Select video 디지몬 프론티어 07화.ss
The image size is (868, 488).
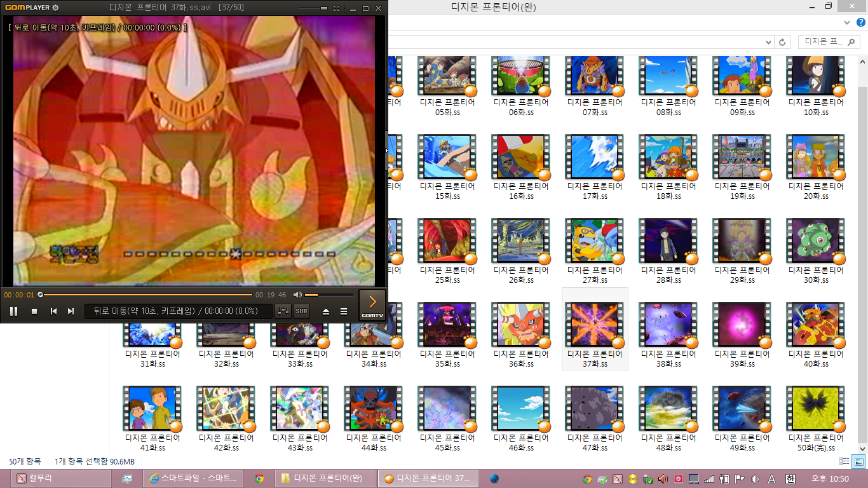595,86
